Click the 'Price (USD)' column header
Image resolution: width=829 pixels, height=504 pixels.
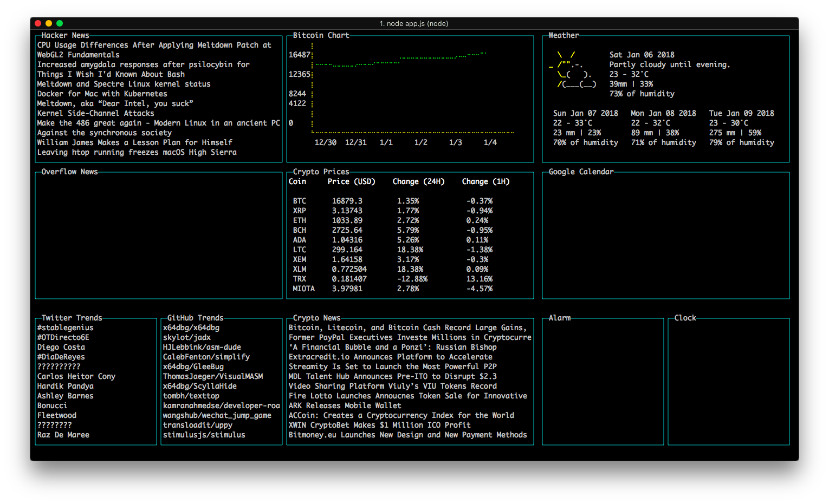[351, 181]
